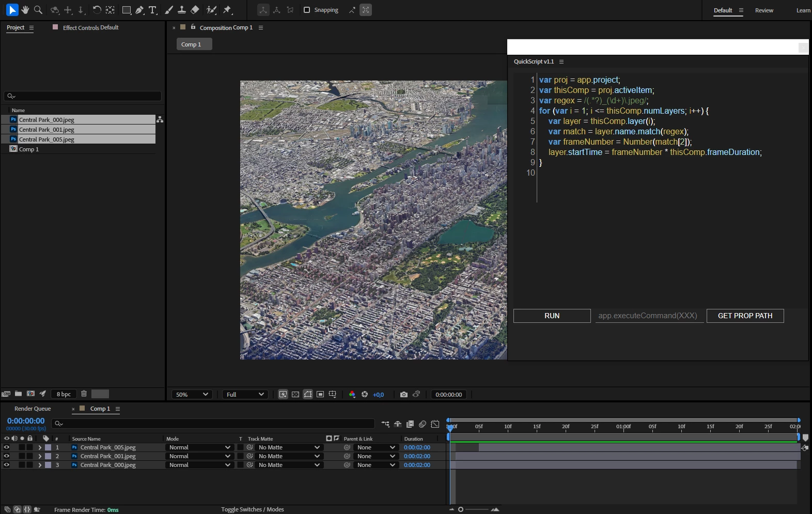
Task: Select the Eraser tool
Action: pyautogui.click(x=195, y=10)
